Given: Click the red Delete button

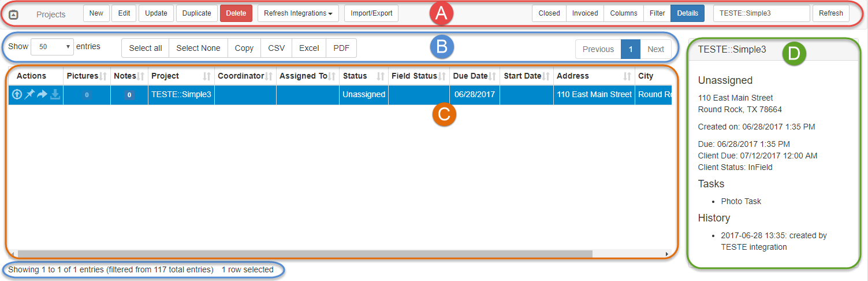Looking at the screenshot, I should [236, 13].
